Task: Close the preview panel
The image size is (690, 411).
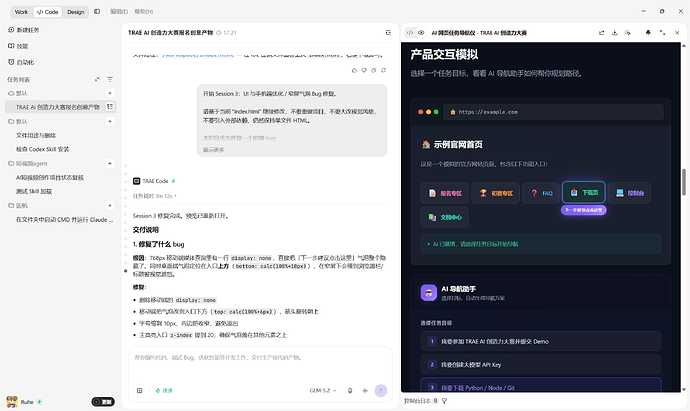Action: click(677, 33)
